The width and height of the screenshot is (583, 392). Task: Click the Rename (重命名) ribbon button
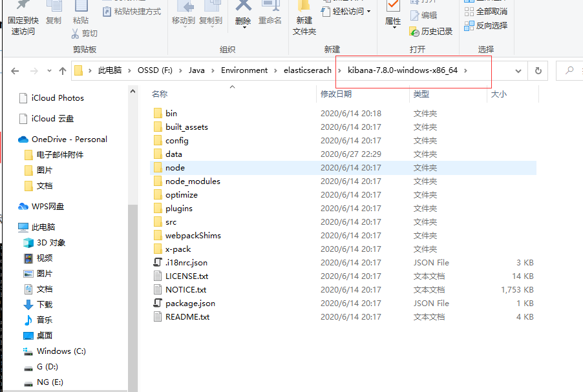click(x=270, y=13)
